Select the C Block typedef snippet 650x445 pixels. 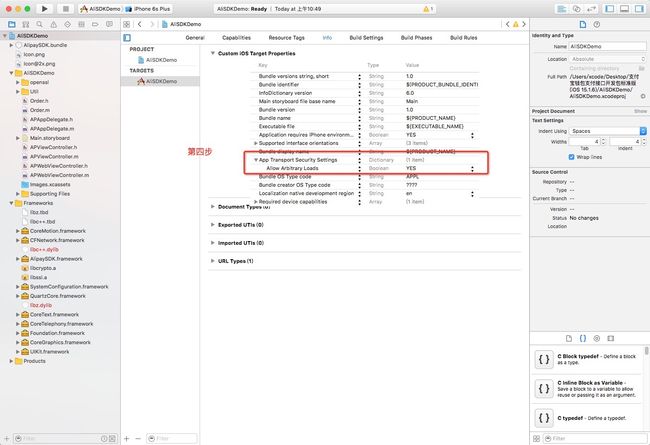click(589, 360)
